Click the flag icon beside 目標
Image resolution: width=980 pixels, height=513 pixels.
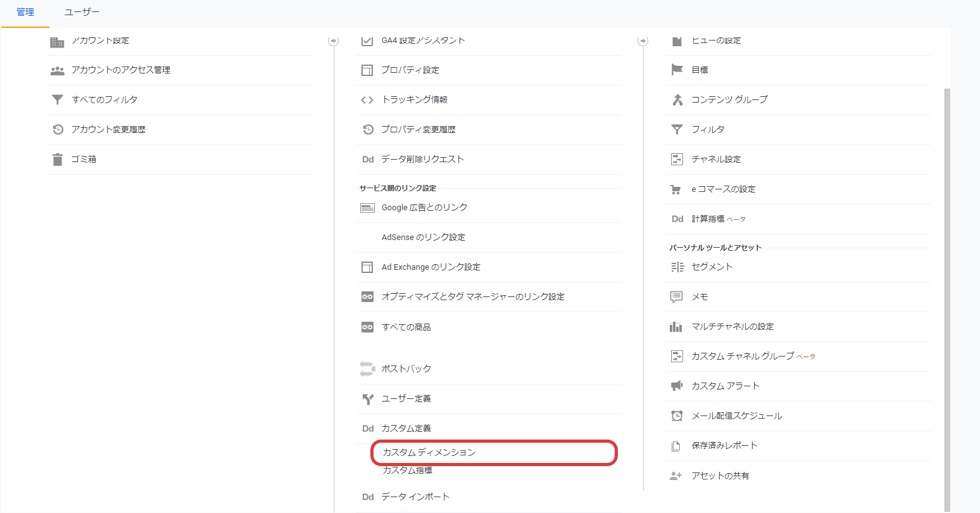(677, 70)
